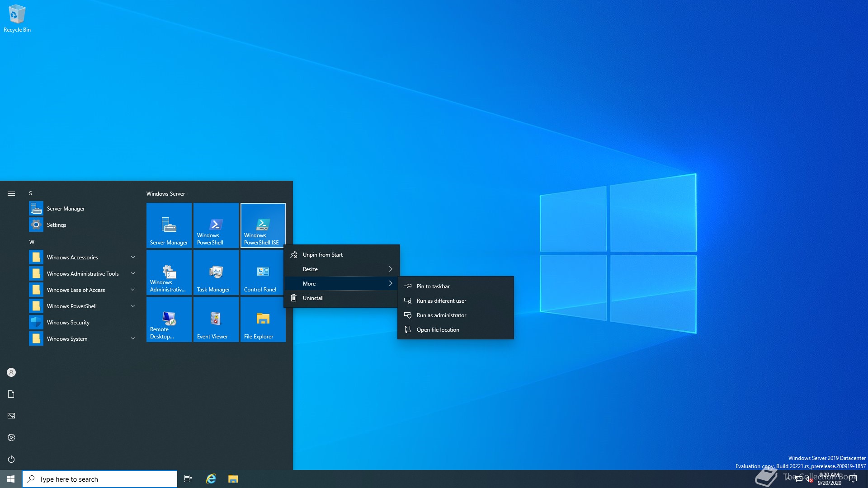The image size is (868, 488).
Task: Select Run as administrator
Action: [441, 315]
